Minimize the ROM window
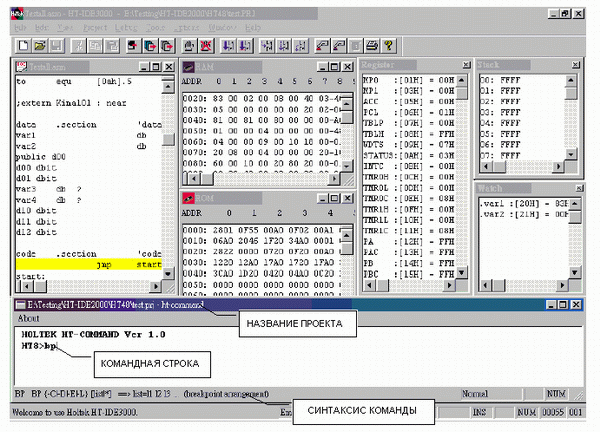 pyautogui.click(x=323, y=198)
